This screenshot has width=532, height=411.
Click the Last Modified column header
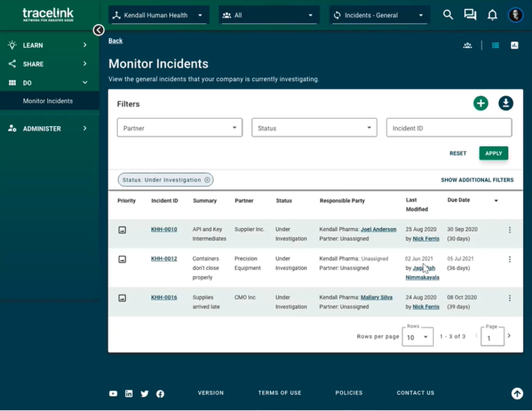pos(417,205)
